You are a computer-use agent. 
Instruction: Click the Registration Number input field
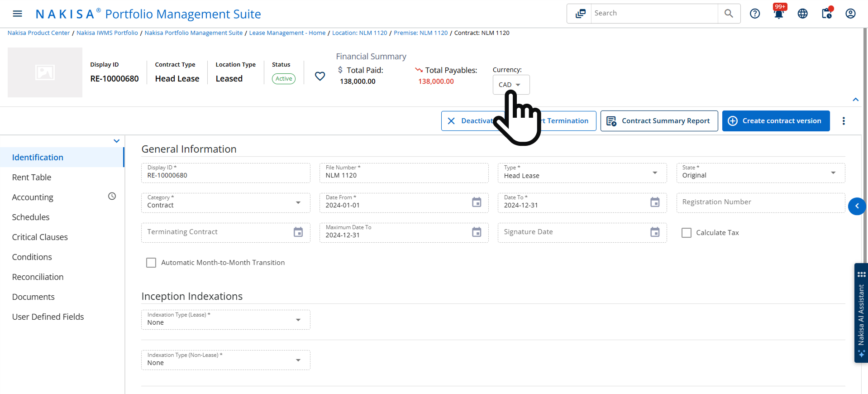[x=760, y=202]
